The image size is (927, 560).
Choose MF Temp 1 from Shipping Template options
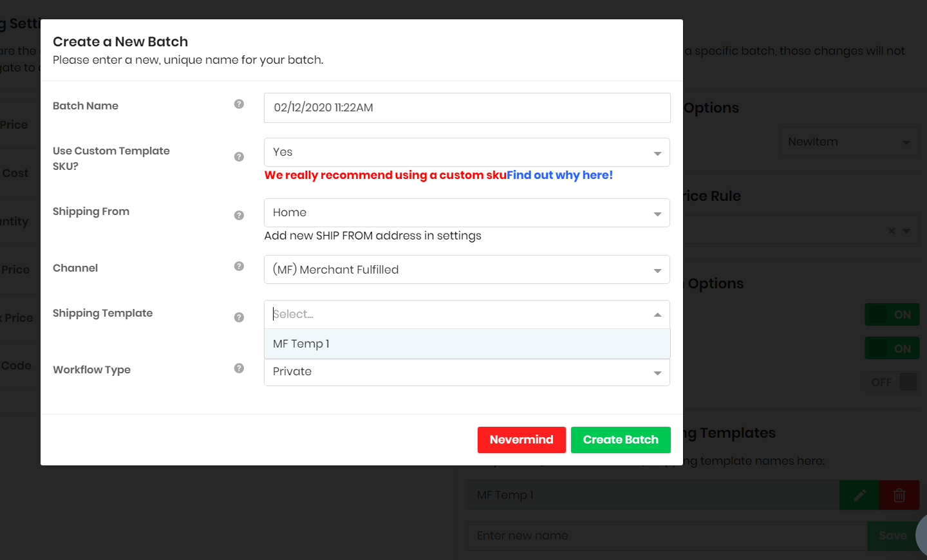click(x=467, y=344)
